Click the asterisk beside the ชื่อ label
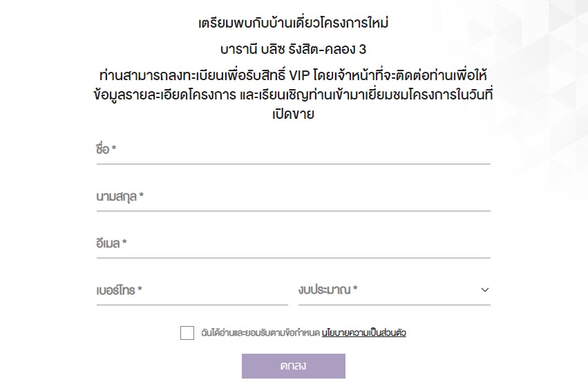 click(114, 148)
